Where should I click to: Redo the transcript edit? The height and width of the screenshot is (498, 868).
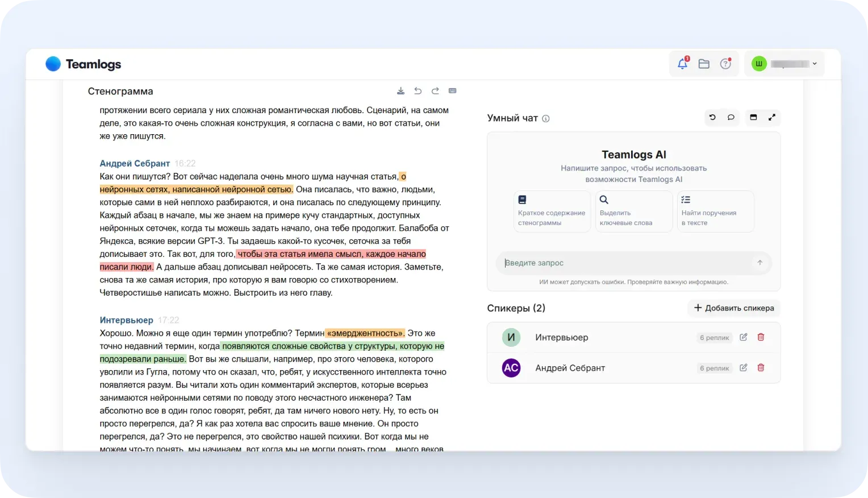click(x=435, y=91)
